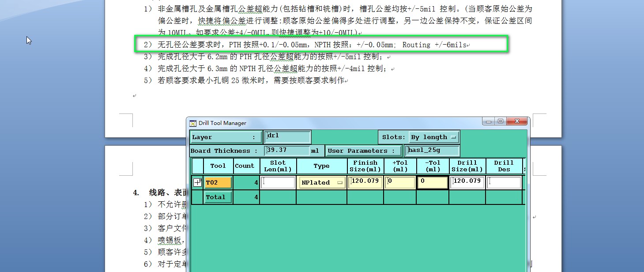Click the Drill Des column header
The width and height of the screenshot is (644, 272).
point(504,166)
